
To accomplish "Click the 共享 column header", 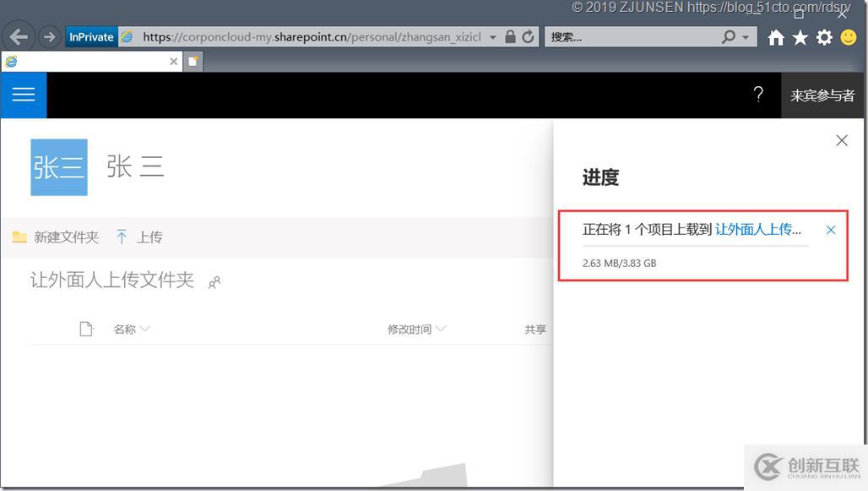I will pos(535,330).
